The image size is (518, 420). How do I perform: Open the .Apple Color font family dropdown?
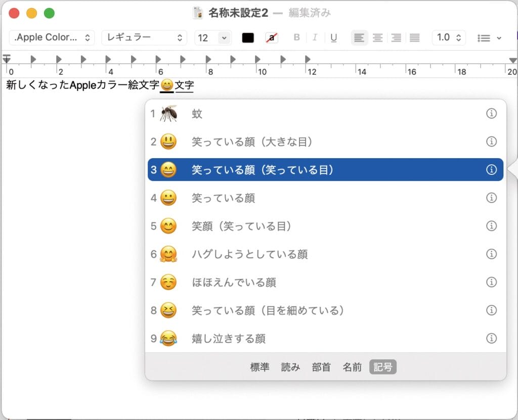point(52,37)
